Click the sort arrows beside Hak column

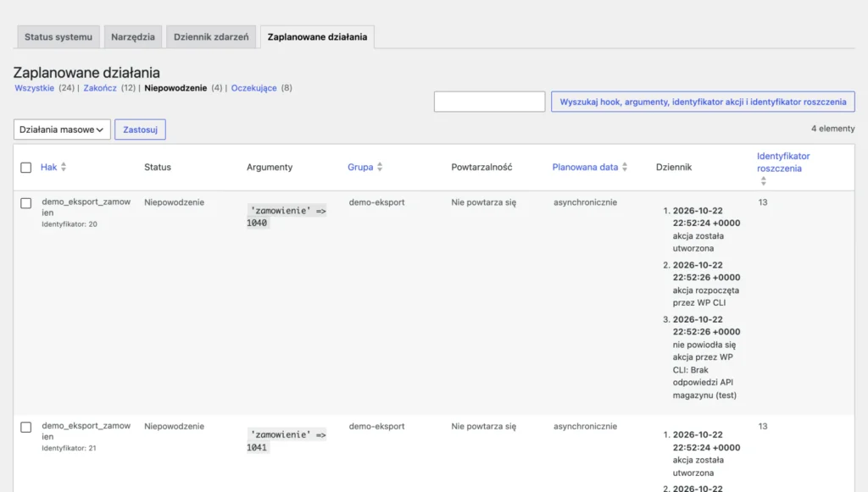coord(64,167)
